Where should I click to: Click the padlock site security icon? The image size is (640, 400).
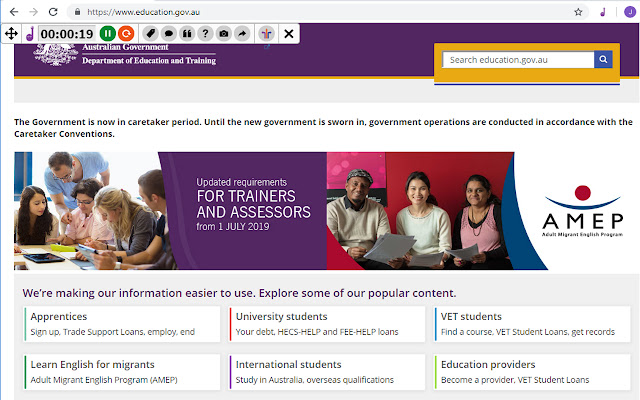pyautogui.click(x=77, y=12)
